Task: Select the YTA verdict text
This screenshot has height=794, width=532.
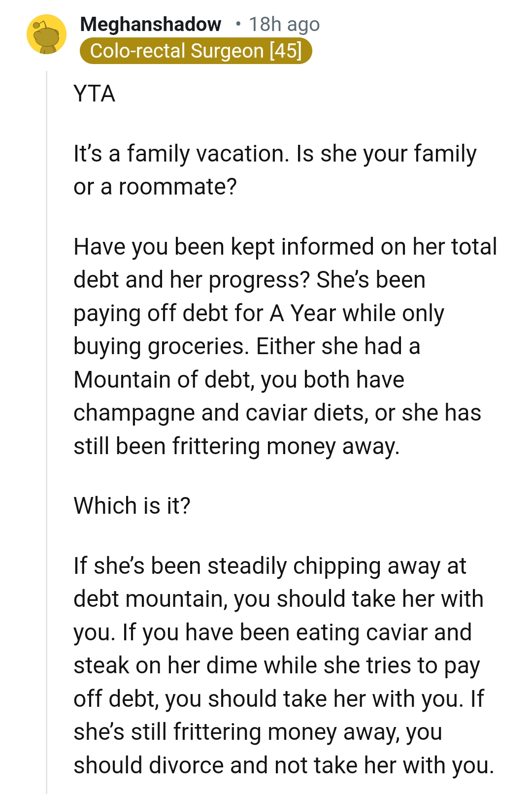Action: click(x=95, y=93)
